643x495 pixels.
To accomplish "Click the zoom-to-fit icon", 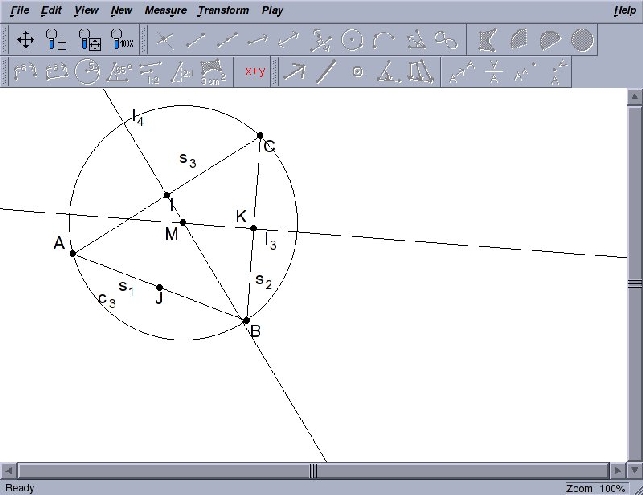I will (x=89, y=40).
